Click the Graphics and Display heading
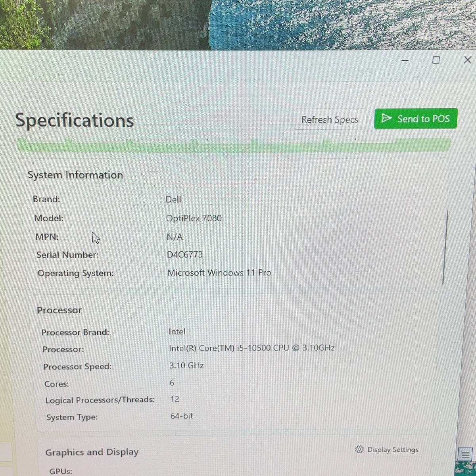 (x=92, y=452)
